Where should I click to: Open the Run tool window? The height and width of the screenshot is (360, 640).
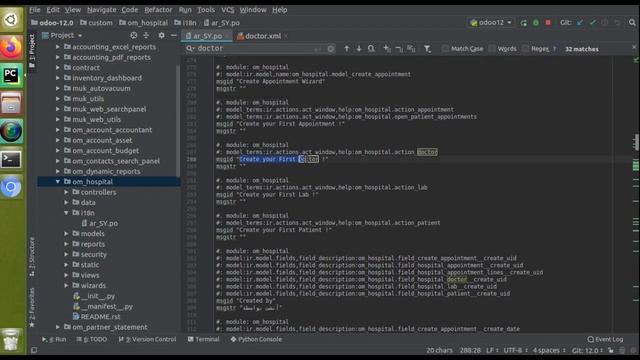[54, 339]
